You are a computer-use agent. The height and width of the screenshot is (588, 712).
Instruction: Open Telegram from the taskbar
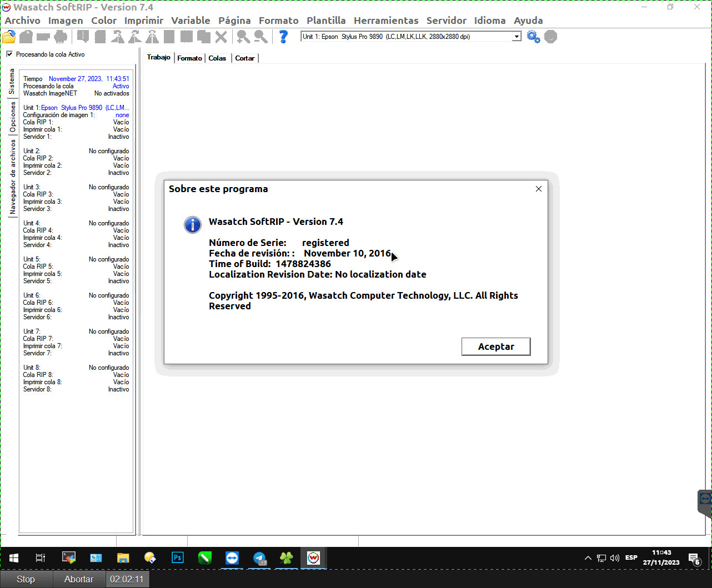pos(259,557)
